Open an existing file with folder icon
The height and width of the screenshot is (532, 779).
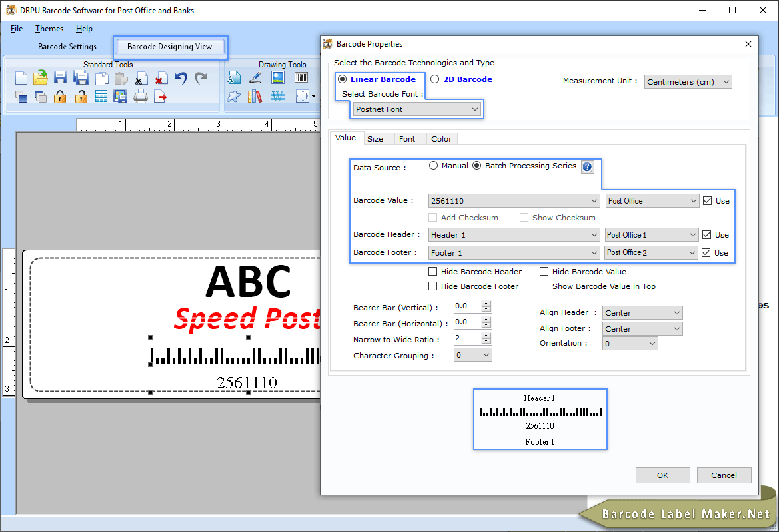coord(41,77)
